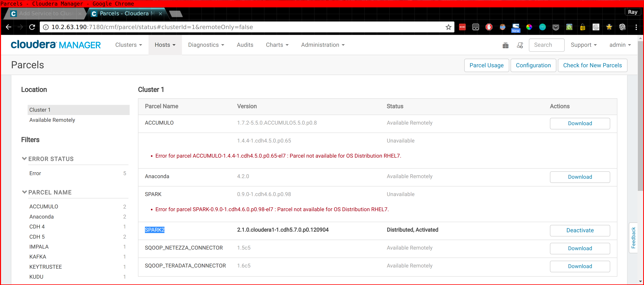Go back with the browser back arrow
The width and height of the screenshot is (644, 285).
(x=9, y=27)
